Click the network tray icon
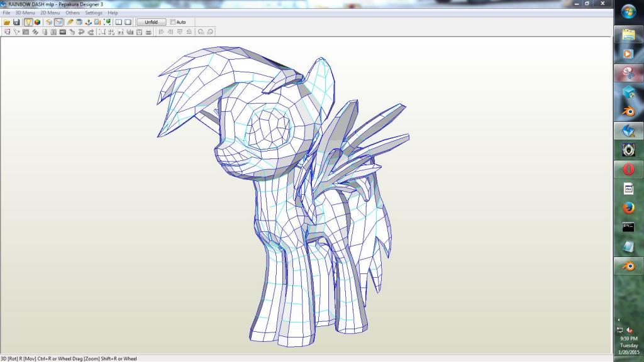Screen dimensions: 644x362 [619, 330]
